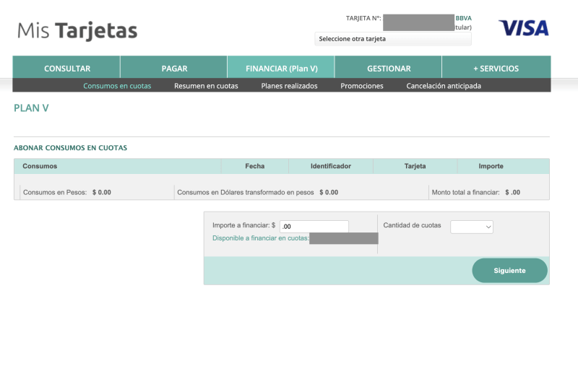Open the PAGAR menu tab
Viewport: 578px width, 392px height.
point(174,69)
